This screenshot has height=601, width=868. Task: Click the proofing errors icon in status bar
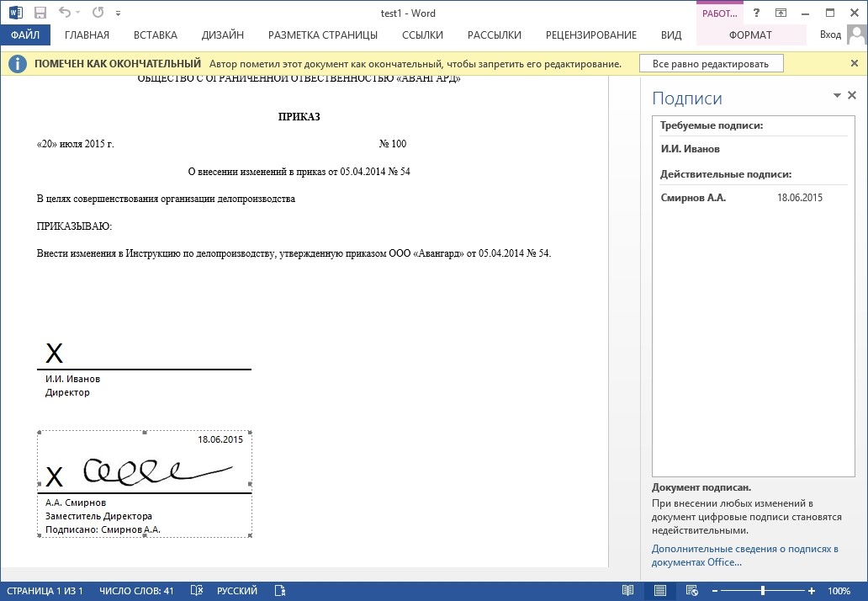pos(197,591)
